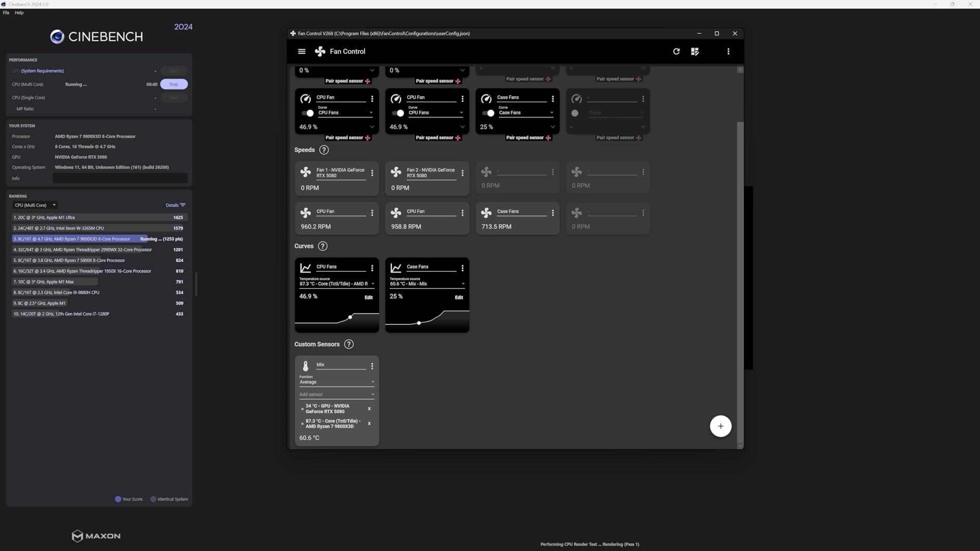Open the System Requirements link
This screenshot has width=980, height=551.
tap(43, 71)
